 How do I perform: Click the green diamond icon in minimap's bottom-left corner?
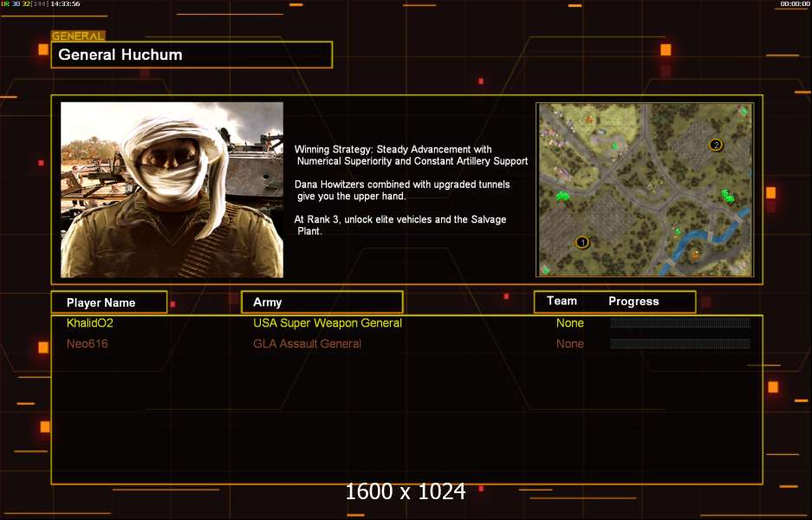pyautogui.click(x=545, y=270)
